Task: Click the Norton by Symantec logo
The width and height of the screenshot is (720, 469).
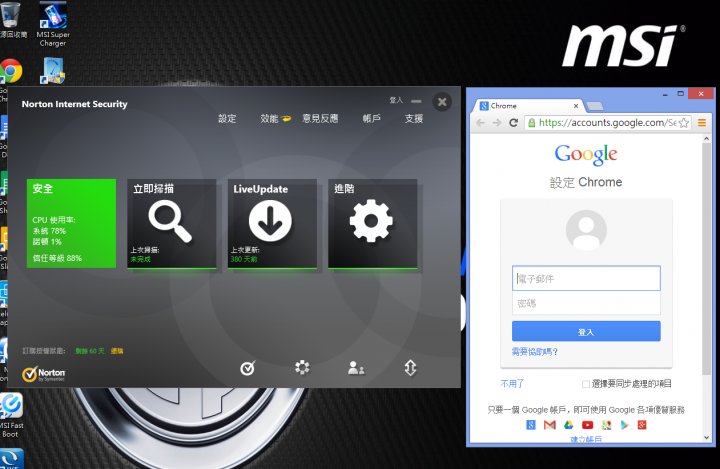Action: coord(44,374)
